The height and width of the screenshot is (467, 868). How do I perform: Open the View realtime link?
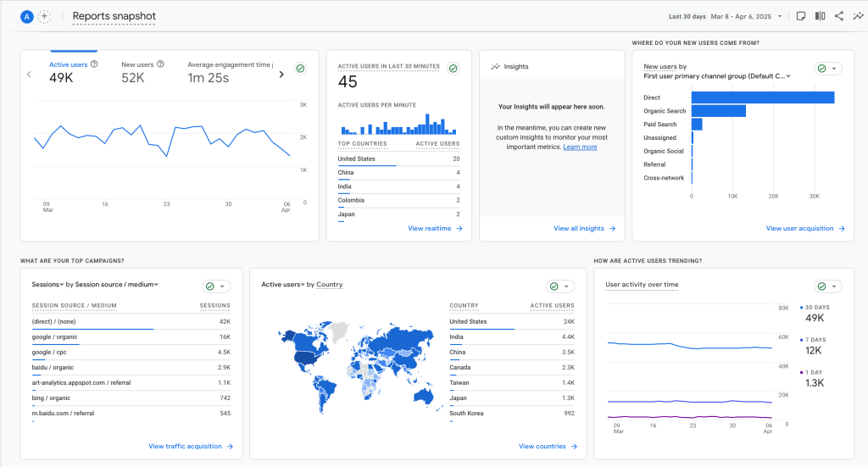435,229
